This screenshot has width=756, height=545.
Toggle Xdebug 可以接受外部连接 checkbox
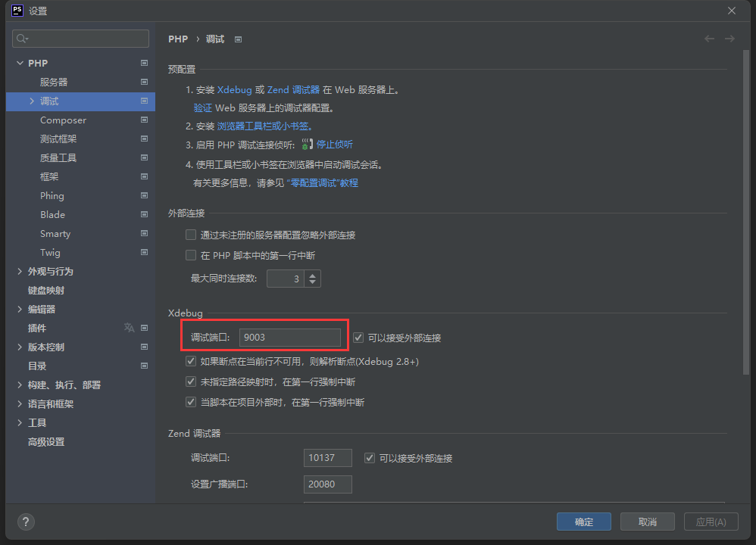pos(358,338)
